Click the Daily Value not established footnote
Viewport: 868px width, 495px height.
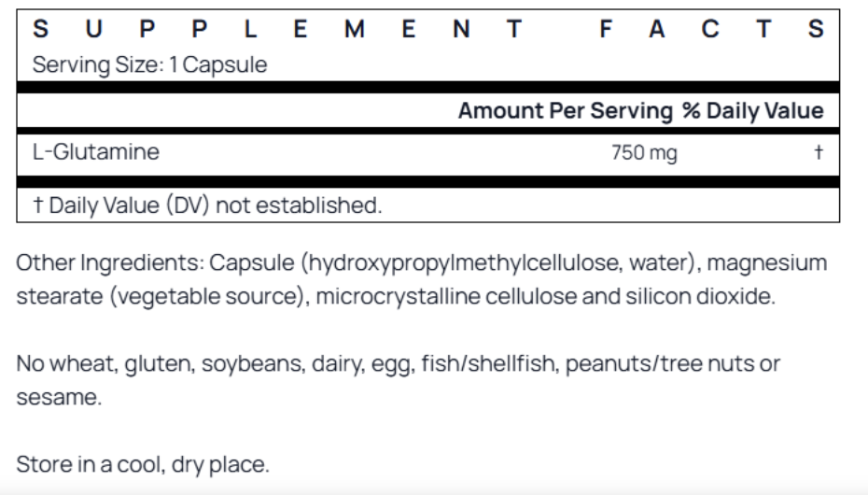pos(207,205)
